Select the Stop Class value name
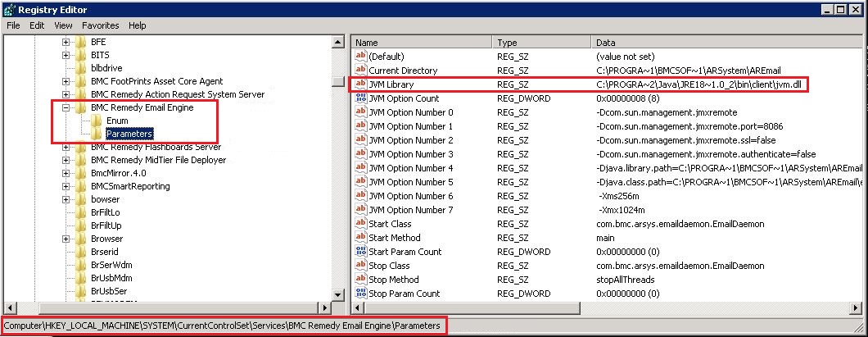The image size is (868, 337). [389, 266]
